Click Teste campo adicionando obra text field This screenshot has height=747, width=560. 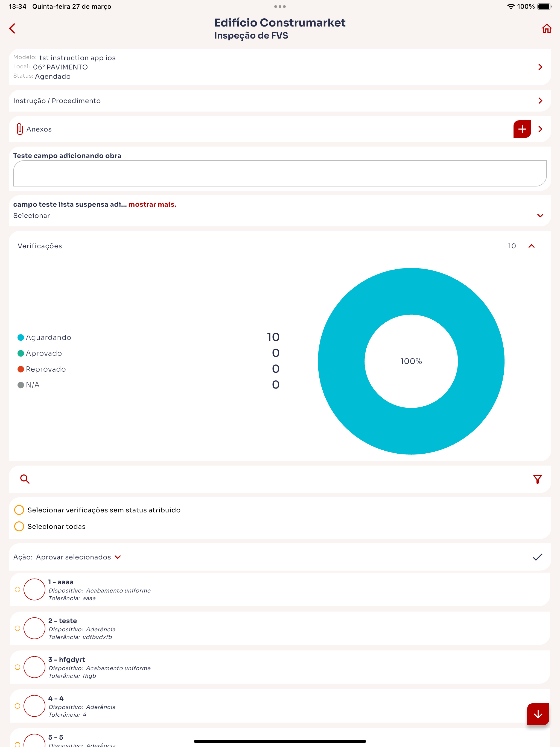pyautogui.click(x=280, y=173)
